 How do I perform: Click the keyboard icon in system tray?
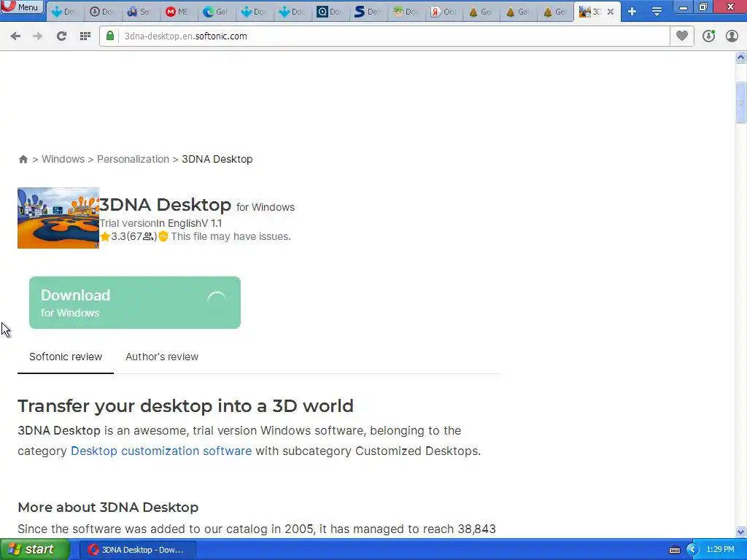pyautogui.click(x=675, y=550)
